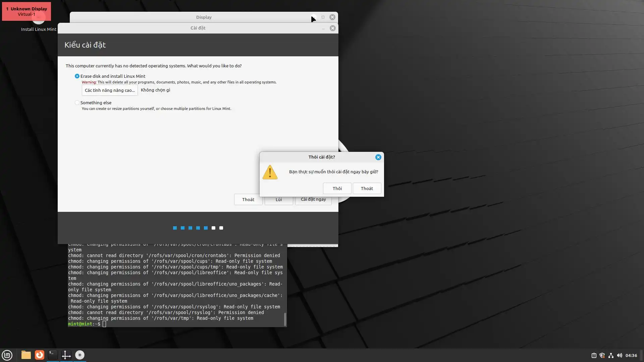
Task: Open the update manager shield tray icon
Action: [602, 355]
